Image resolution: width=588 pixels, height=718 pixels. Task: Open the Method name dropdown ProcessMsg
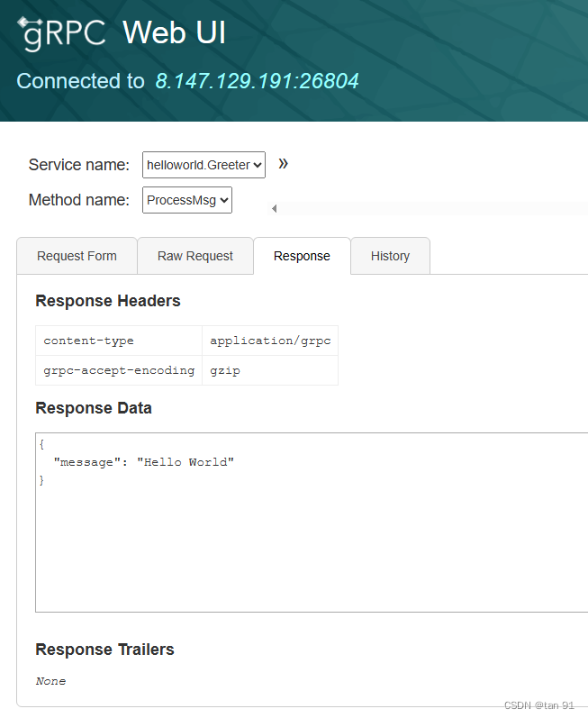(187, 200)
